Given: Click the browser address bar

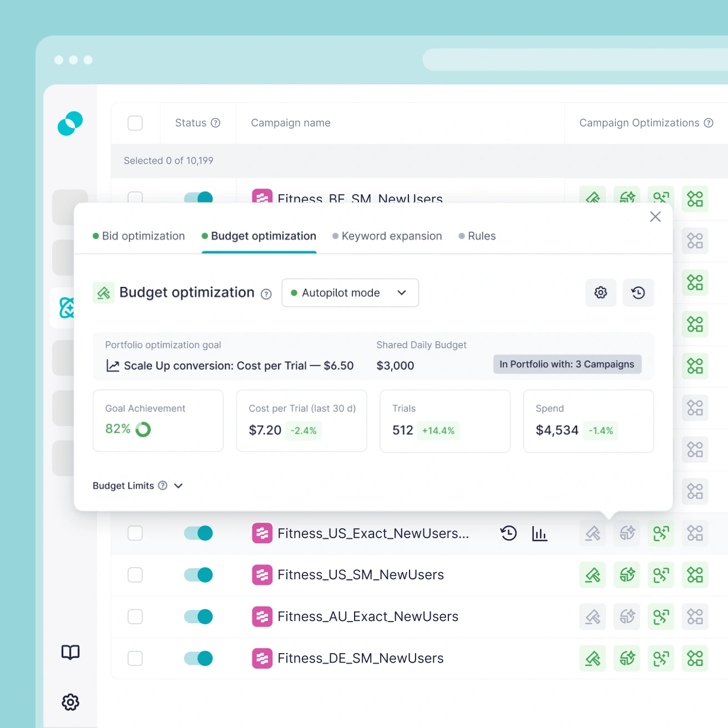Looking at the screenshot, I should 575,59.
